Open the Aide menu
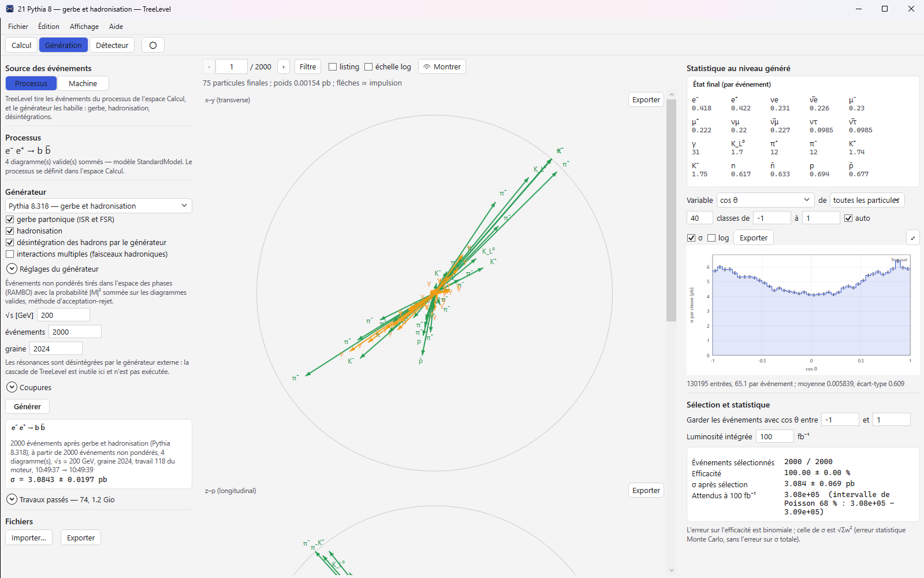The width and height of the screenshot is (924, 578). click(116, 27)
